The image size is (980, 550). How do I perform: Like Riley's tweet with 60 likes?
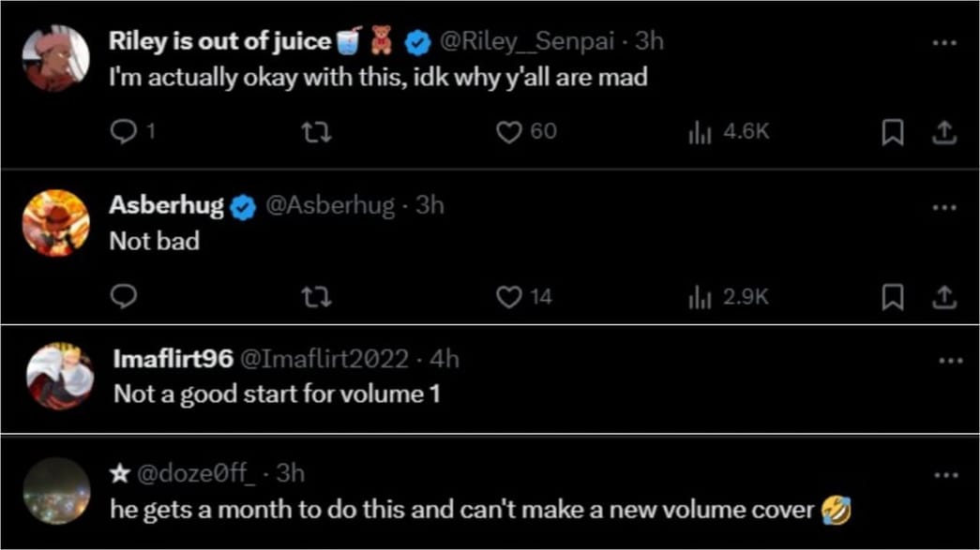coord(508,133)
